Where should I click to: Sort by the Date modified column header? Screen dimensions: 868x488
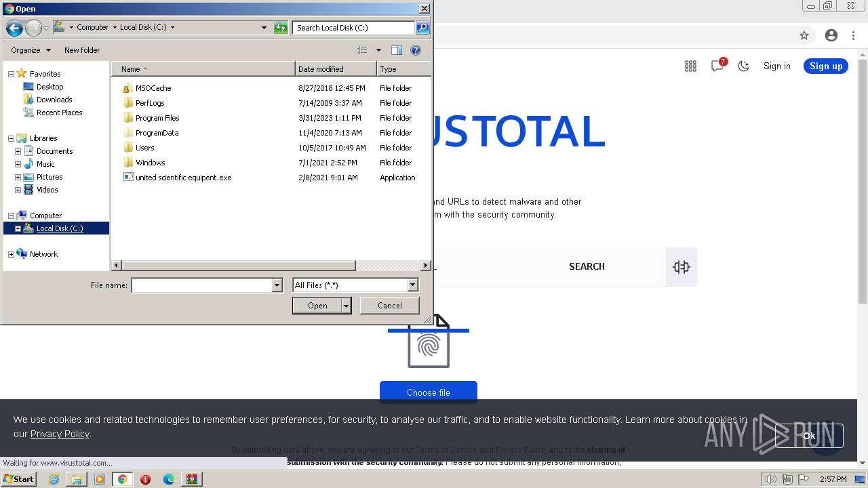point(336,69)
